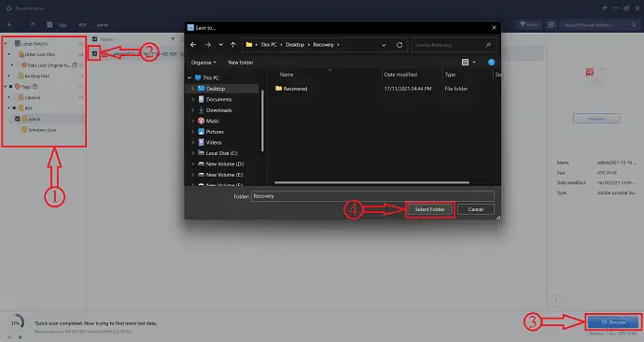644x342 pixels.
Task: Click the back arrow in main toolbar
Action: click(9, 24)
